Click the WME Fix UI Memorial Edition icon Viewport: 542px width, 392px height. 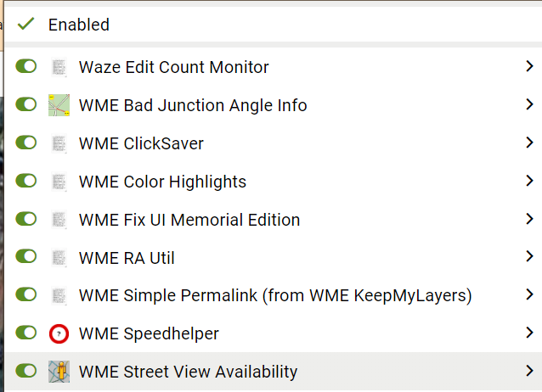click(x=59, y=220)
